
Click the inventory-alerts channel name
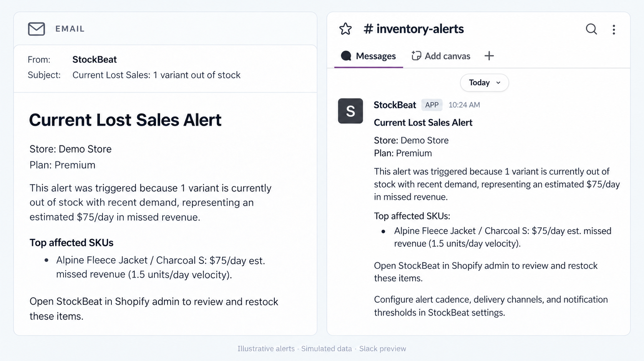point(414,29)
